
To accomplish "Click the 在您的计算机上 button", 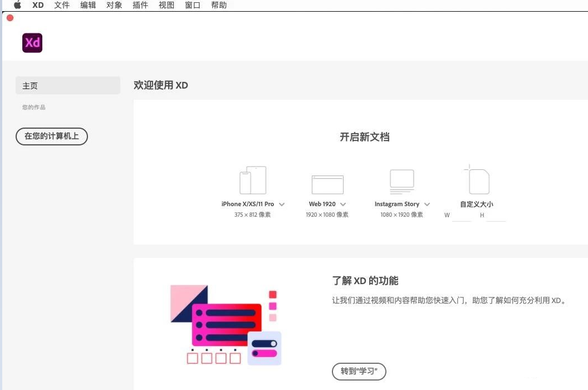I will [52, 136].
